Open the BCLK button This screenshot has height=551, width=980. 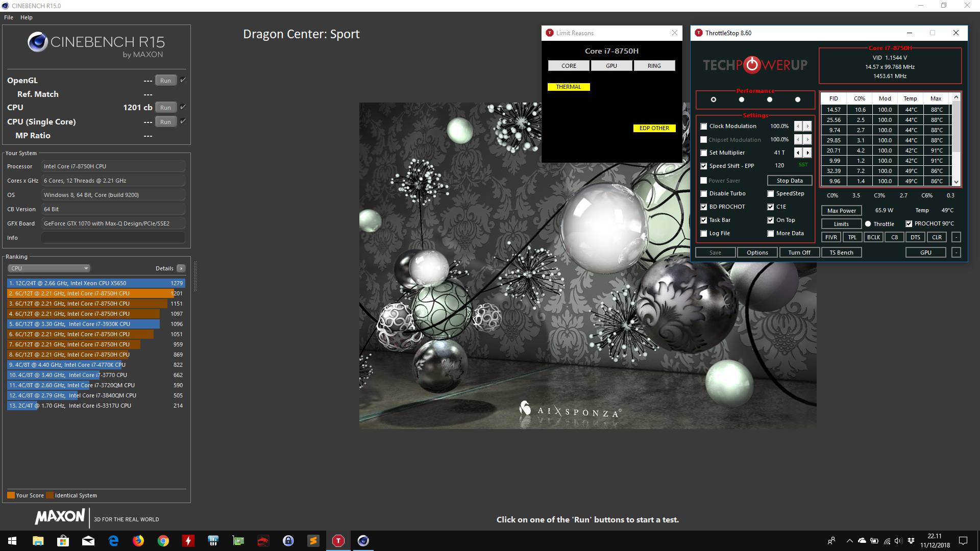coord(873,237)
